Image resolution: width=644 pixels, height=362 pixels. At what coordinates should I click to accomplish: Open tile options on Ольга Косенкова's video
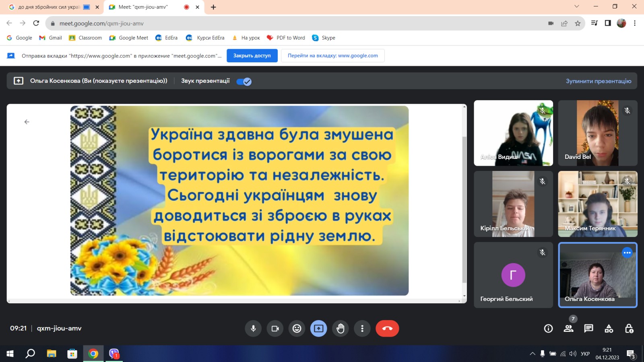click(x=627, y=253)
